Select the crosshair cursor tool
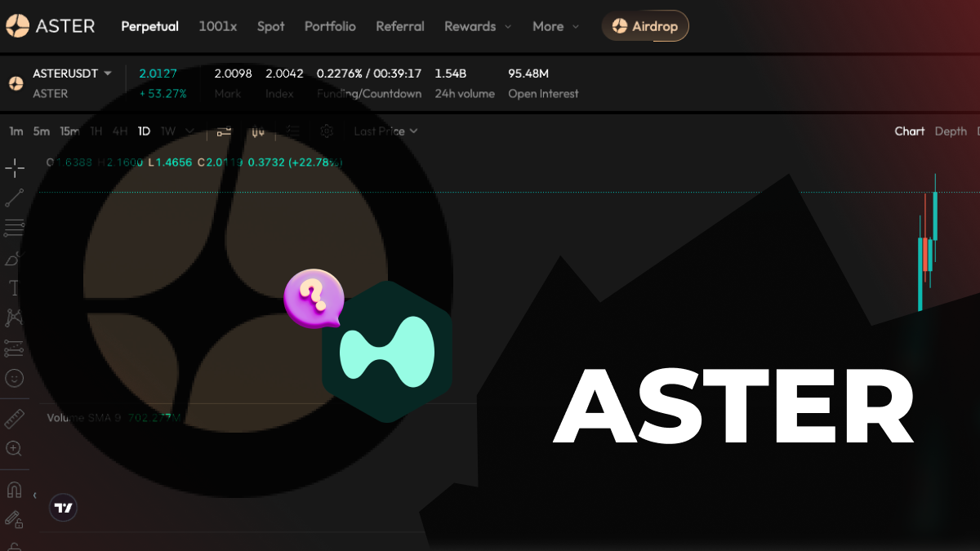The width and height of the screenshot is (980, 551). coord(15,169)
